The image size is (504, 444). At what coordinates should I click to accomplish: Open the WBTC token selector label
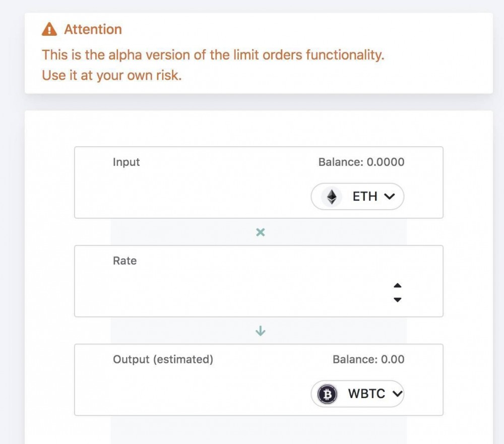pos(366,394)
